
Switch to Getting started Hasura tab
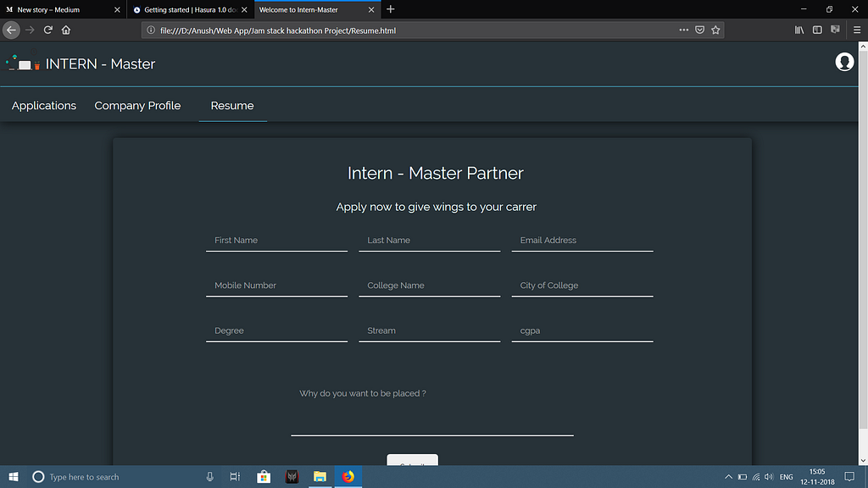(x=191, y=9)
